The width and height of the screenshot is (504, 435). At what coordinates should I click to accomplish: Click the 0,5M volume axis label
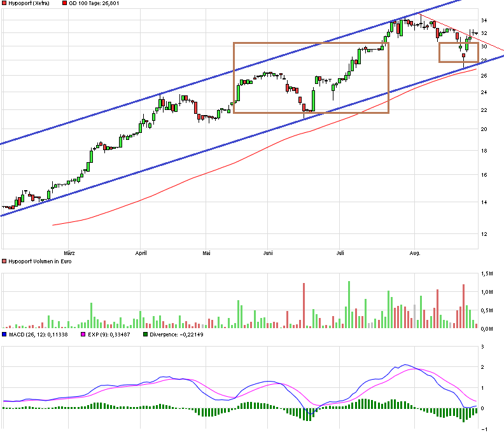487,310
